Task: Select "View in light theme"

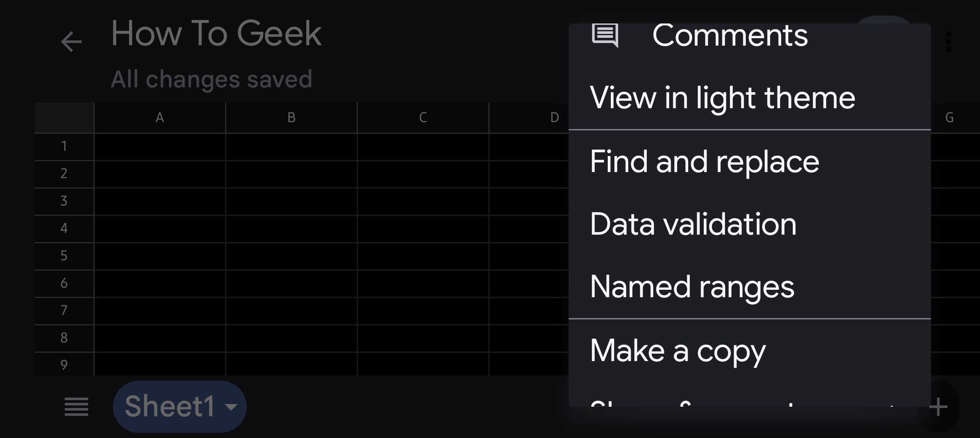Action: click(722, 97)
